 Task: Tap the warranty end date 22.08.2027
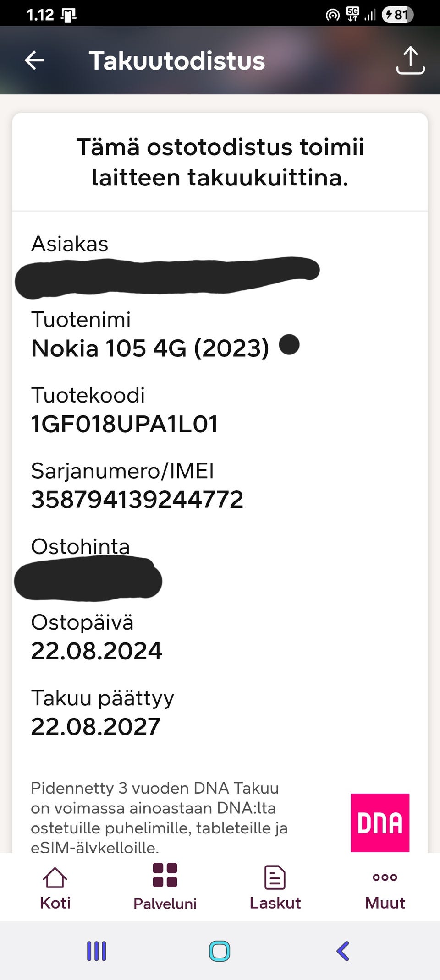(x=96, y=726)
